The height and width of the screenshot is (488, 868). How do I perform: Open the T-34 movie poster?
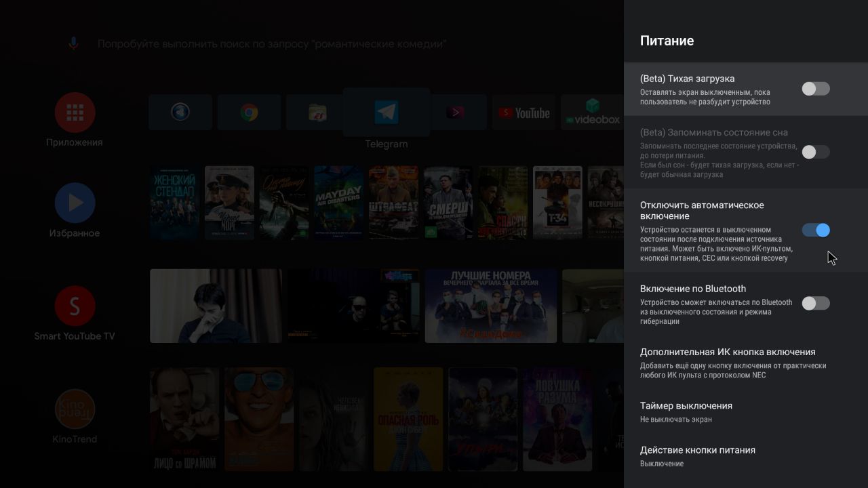557,203
